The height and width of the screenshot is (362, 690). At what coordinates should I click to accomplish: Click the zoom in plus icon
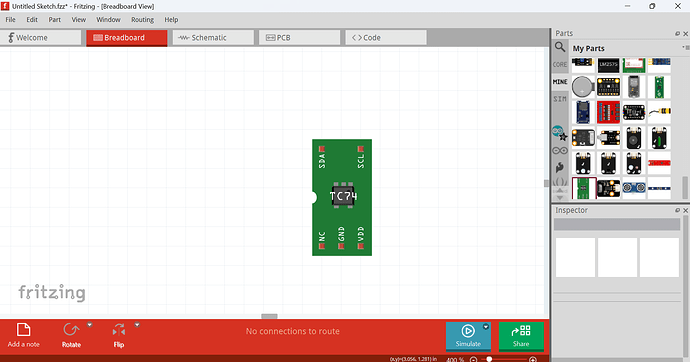click(x=533, y=359)
